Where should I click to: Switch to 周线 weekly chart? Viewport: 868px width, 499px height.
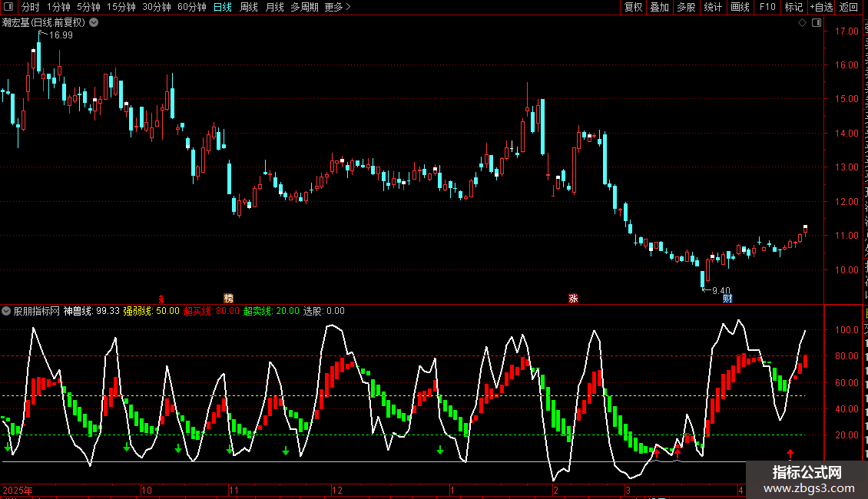pyautogui.click(x=249, y=7)
